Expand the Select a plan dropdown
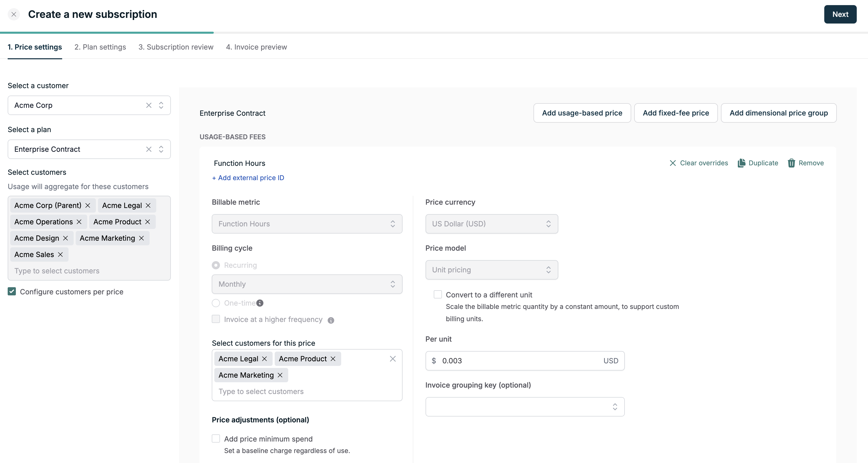The height and width of the screenshot is (463, 868). [161, 149]
